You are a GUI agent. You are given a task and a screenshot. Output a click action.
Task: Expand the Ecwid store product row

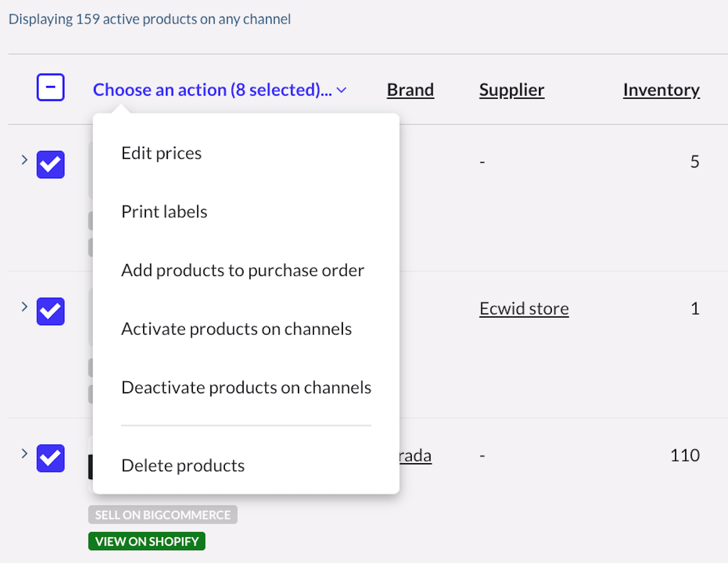click(x=24, y=306)
